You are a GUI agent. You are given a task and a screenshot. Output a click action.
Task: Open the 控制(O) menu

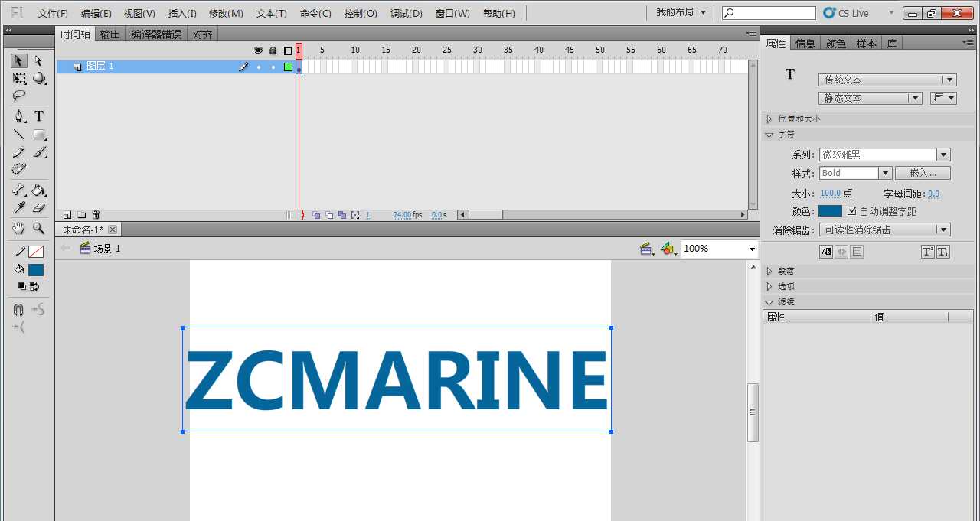tap(361, 13)
